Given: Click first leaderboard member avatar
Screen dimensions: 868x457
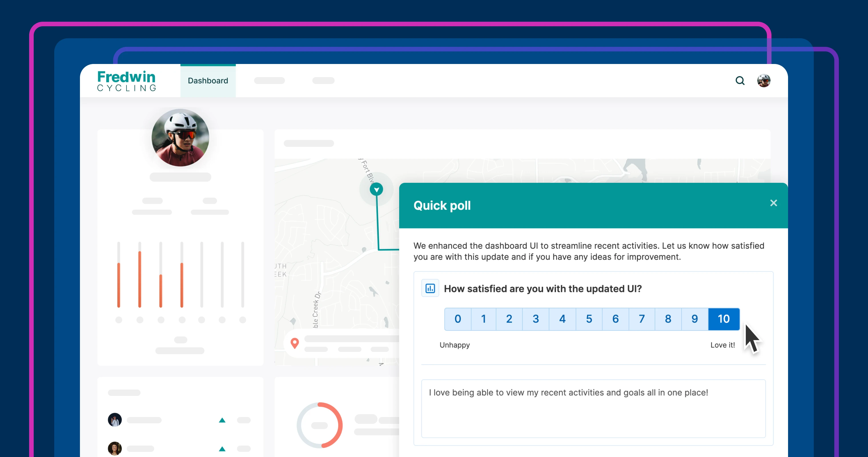Looking at the screenshot, I should click(114, 420).
